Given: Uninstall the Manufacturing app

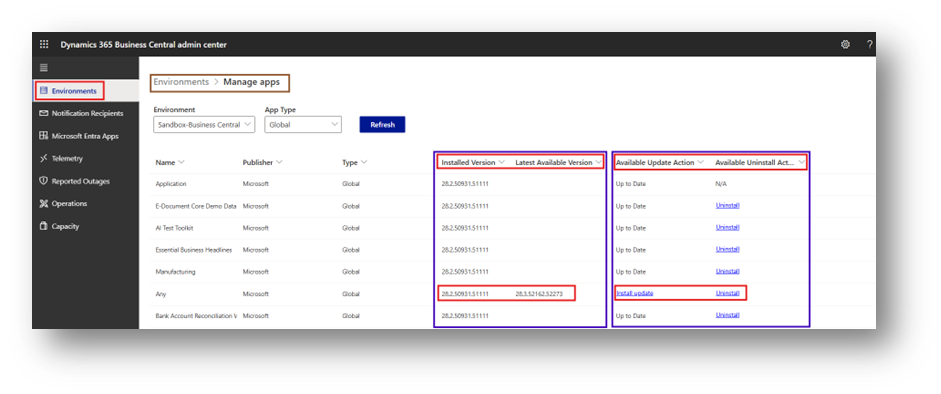Looking at the screenshot, I should click(x=727, y=272).
